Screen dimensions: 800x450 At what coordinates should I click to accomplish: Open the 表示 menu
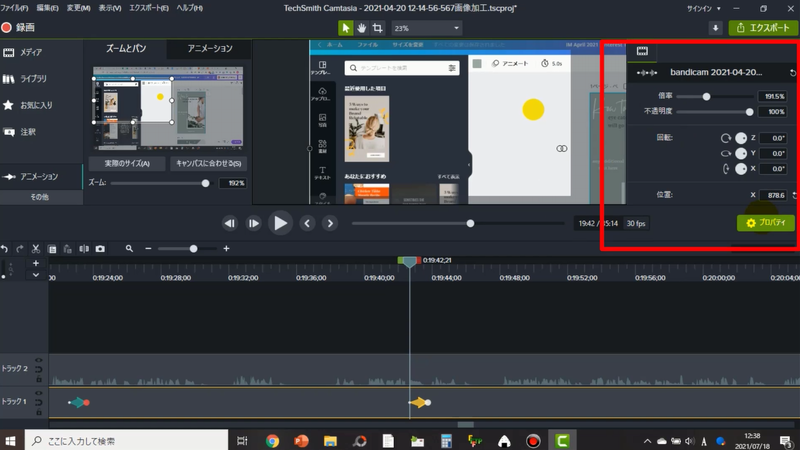click(109, 8)
